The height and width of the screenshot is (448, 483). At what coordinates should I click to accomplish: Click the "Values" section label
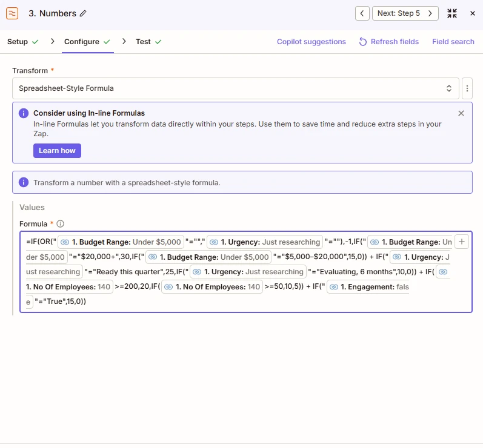click(x=32, y=207)
